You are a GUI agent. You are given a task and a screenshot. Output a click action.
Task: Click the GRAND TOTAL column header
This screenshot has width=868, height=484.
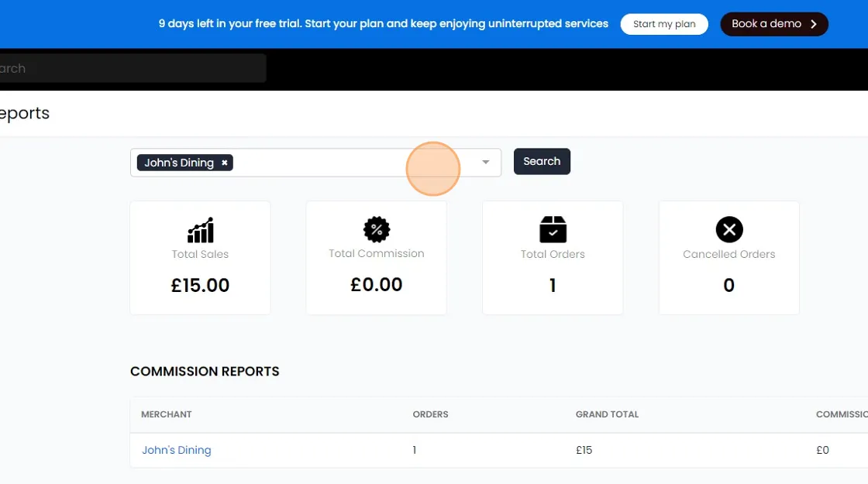pyautogui.click(x=608, y=414)
